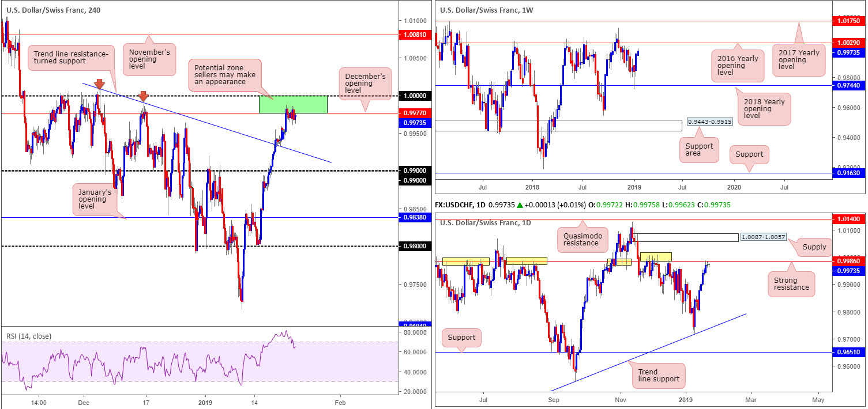Viewport: 868px width, 409px height.
Task: Click the green potential sellers zone rectangle
Action: (293, 104)
